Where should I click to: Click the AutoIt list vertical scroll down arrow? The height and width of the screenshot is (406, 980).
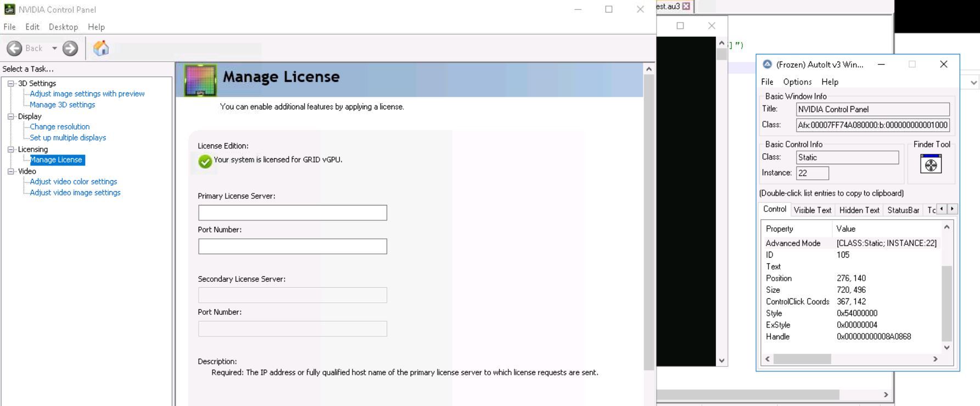click(947, 347)
